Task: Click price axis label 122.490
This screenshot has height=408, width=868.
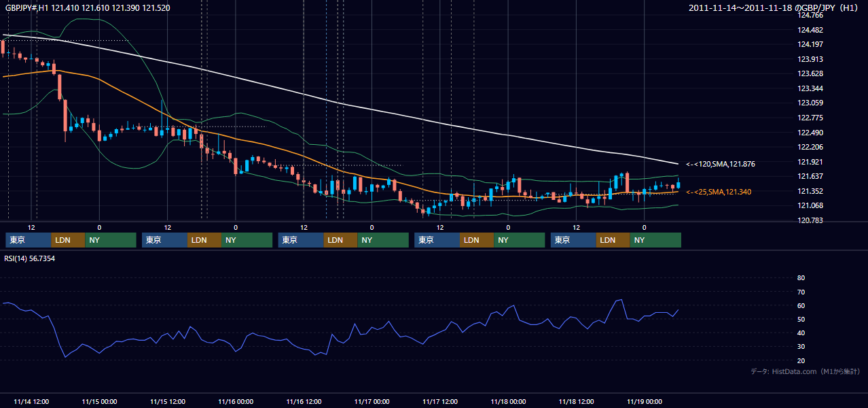Action: (x=810, y=133)
